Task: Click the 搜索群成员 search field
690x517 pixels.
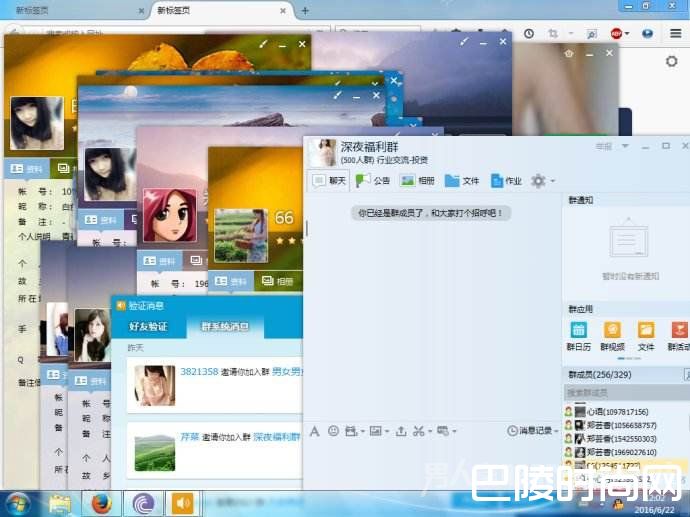Action: (620, 393)
